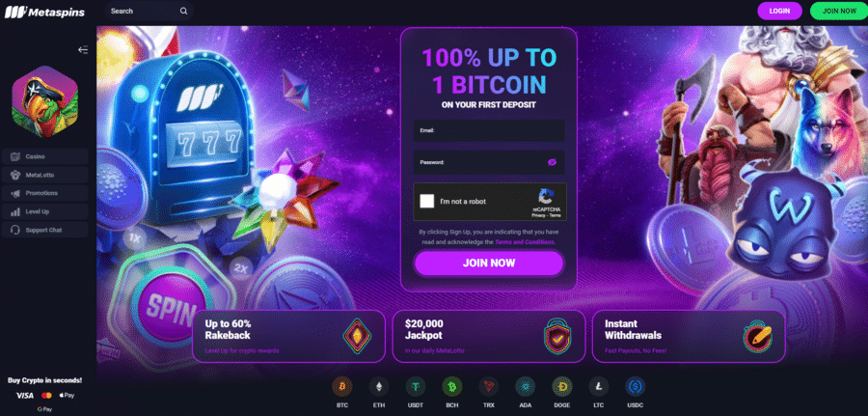
Task: Open the MetaLotto sidebar item
Action: point(44,175)
